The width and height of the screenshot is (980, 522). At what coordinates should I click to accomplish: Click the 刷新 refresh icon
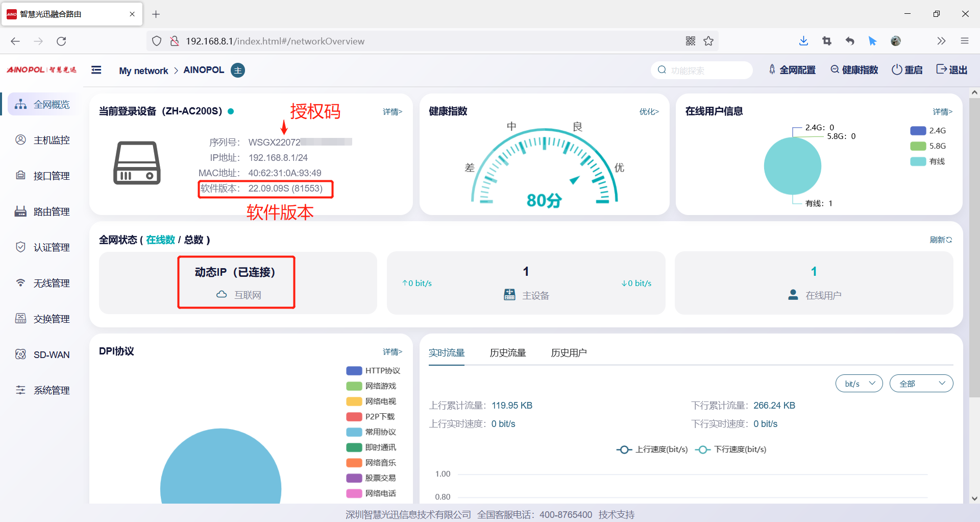(949, 240)
